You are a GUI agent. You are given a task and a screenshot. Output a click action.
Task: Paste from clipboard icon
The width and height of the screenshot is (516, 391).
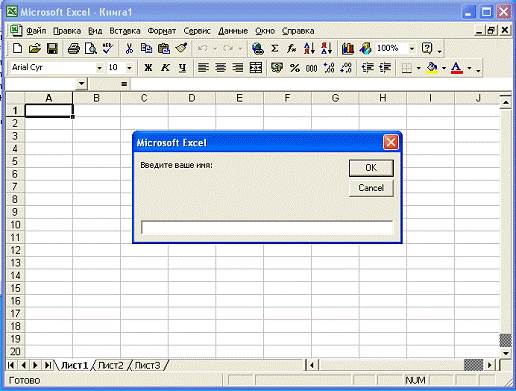(164, 49)
